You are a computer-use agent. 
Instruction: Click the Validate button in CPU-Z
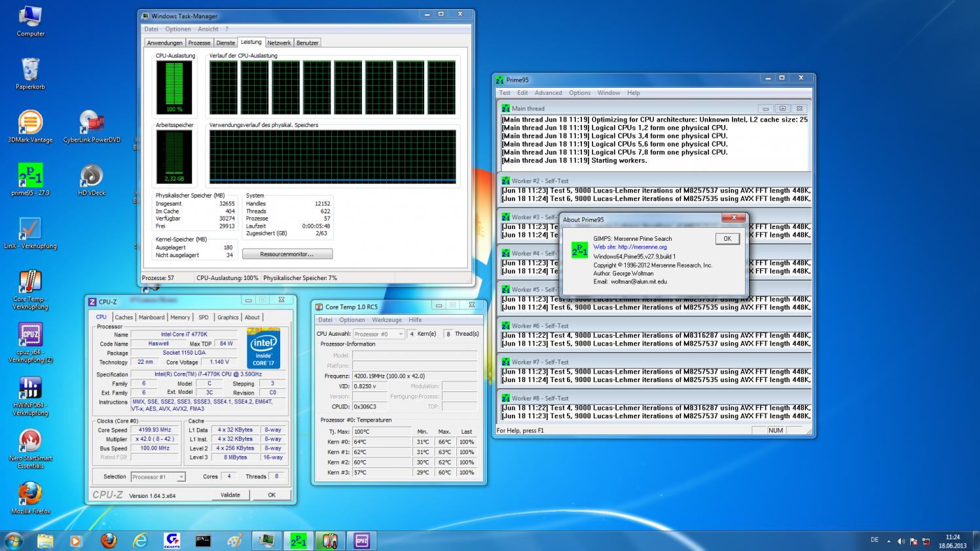pyautogui.click(x=230, y=495)
